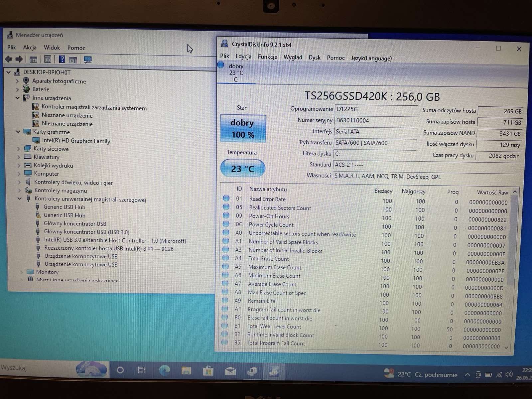Click the Intel(R) HD Graphics Family device icon
532x399 pixels.
pos(36,140)
